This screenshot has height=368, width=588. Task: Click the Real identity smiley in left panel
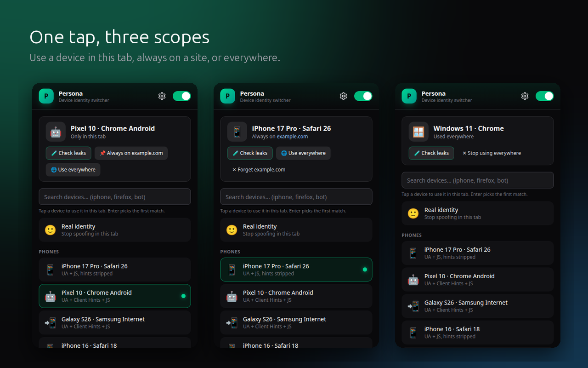(51, 230)
